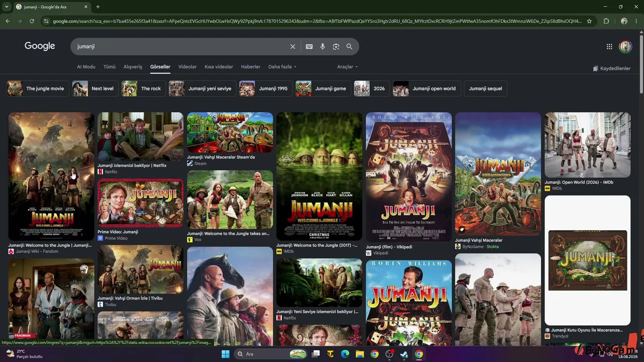
Task: Open the Jumanji Wiki Fandom poster image
Action: (51, 176)
